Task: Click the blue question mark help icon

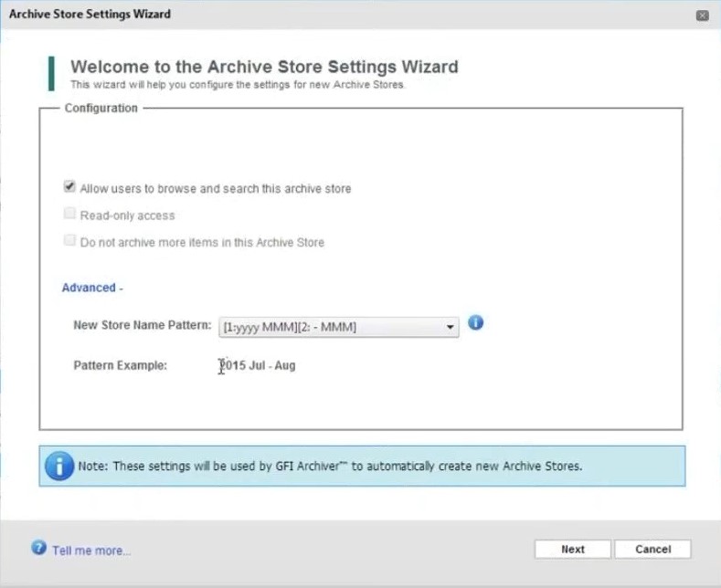Action: (38, 548)
